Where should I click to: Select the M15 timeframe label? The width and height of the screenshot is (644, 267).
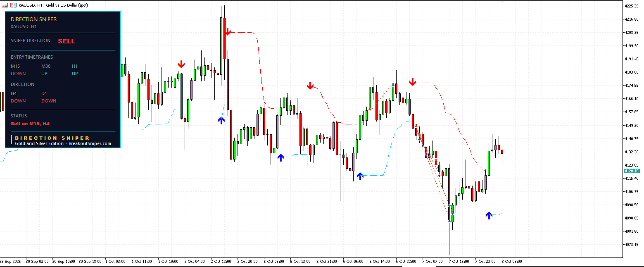(x=15, y=66)
